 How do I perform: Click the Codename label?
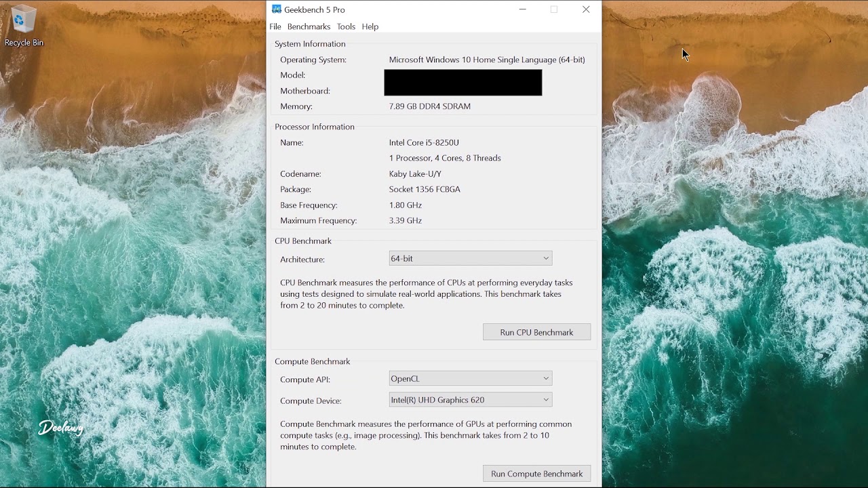300,174
